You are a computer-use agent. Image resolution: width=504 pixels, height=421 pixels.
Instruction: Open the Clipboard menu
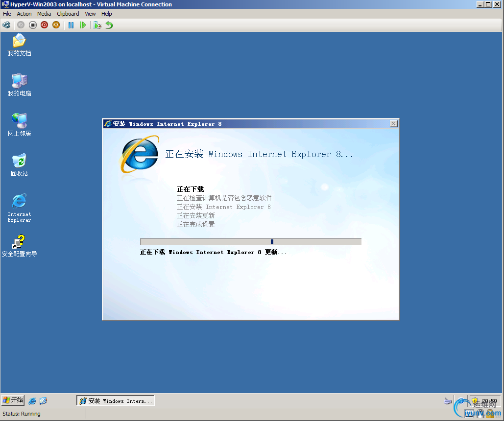(x=68, y=14)
